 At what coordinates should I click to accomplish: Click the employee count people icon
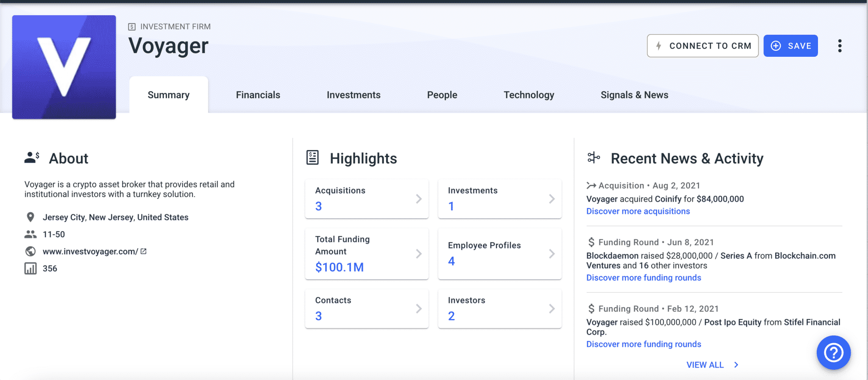pyautogui.click(x=30, y=234)
